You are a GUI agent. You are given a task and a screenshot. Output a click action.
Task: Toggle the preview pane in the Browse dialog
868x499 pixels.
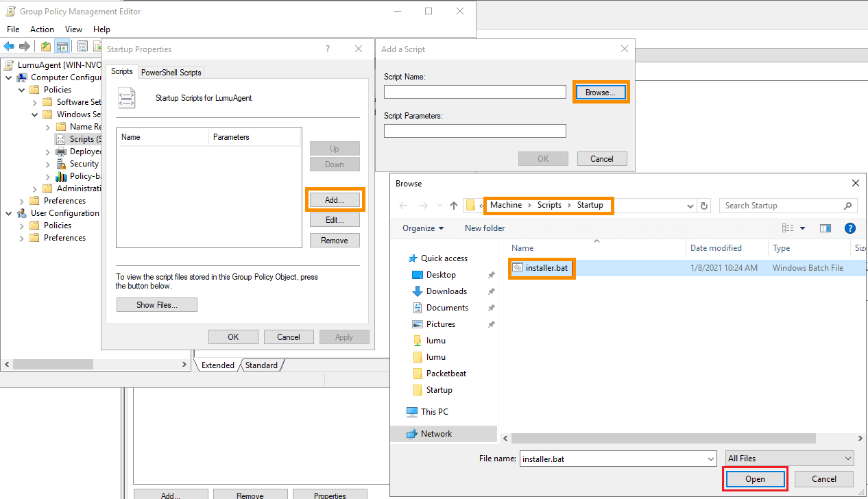coord(825,228)
